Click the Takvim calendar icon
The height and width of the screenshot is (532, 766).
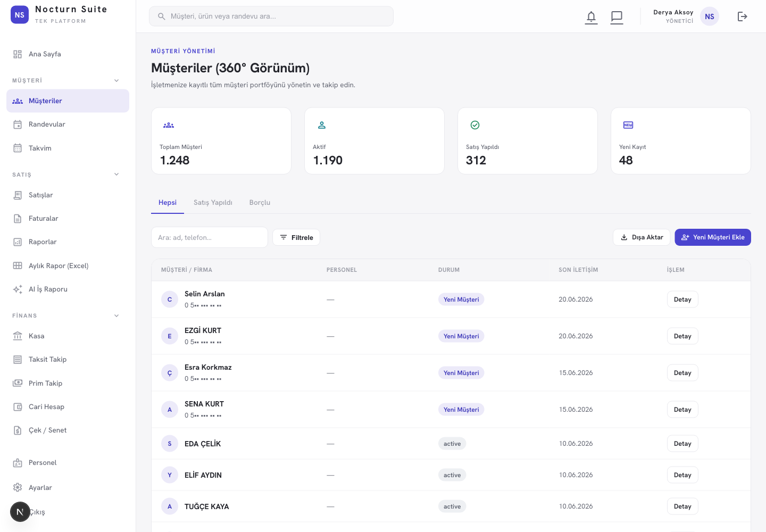point(18,148)
